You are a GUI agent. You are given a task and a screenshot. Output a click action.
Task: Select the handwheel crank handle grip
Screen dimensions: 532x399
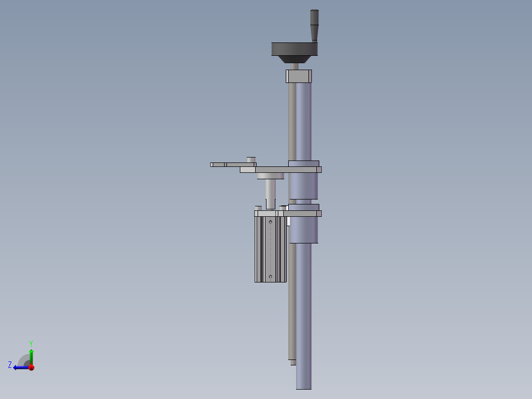click(x=314, y=26)
